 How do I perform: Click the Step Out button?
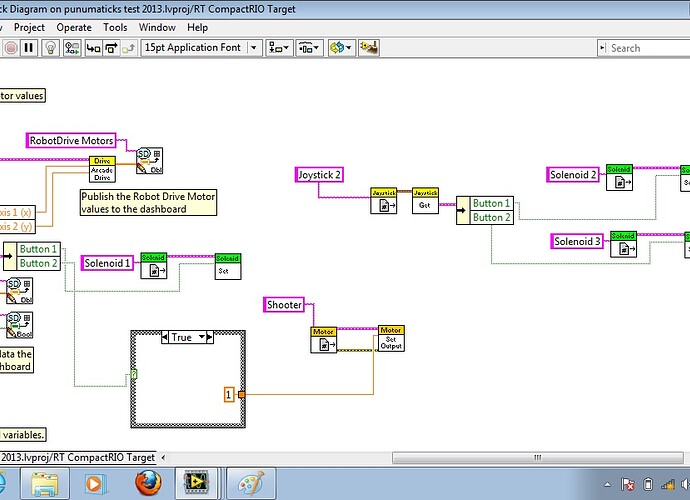click(x=128, y=48)
